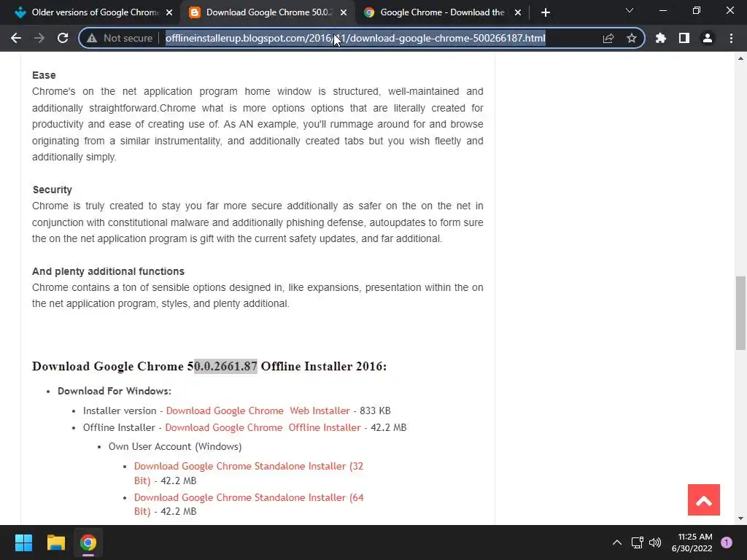Click the forward navigation arrow
This screenshot has height=560, width=747.
click(39, 38)
